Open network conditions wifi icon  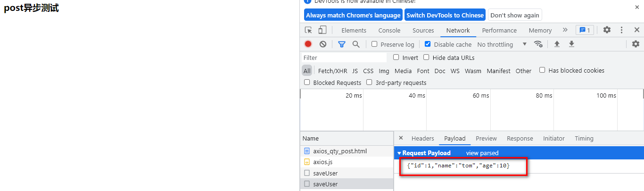pyautogui.click(x=538, y=44)
